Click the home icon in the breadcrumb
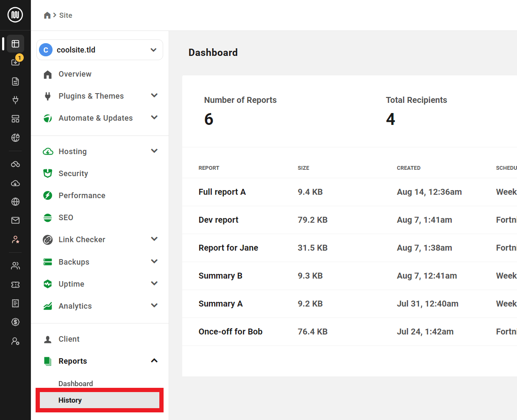Viewport: 517px width, 420px height. coord(47,15)
